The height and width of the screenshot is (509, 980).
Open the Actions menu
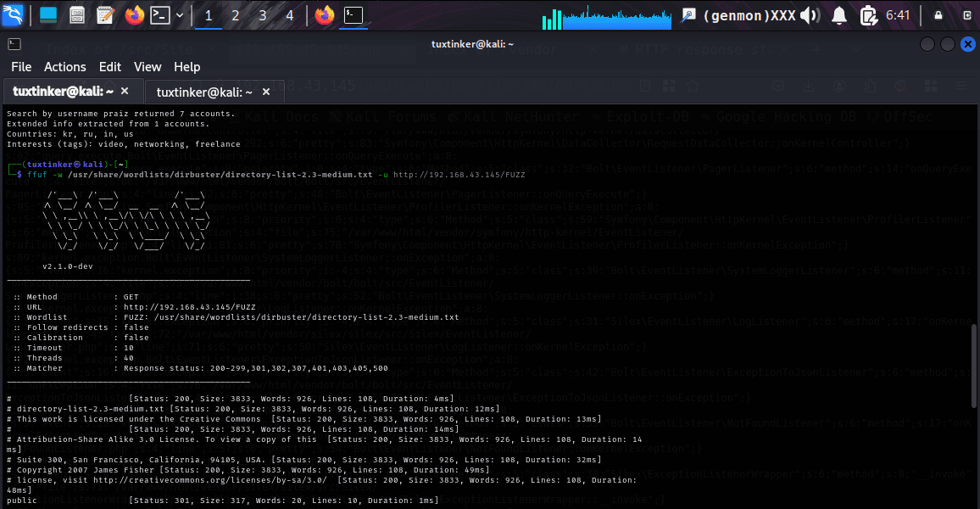(65, 67)
